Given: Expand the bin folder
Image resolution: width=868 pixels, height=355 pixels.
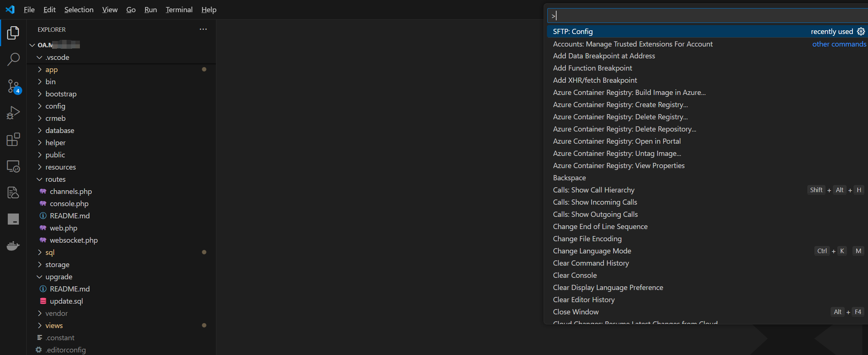Looking at the screenshot, I should coord(121,82).
